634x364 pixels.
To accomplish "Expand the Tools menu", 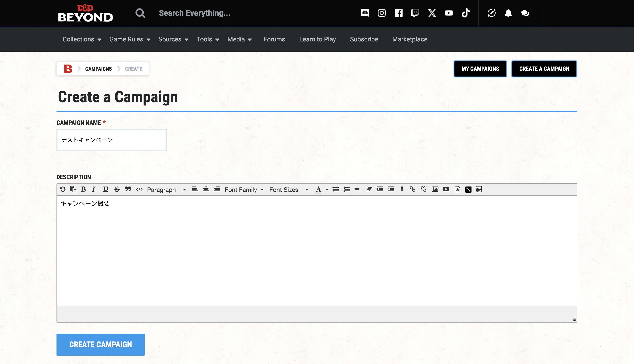I will pos(208,39).
